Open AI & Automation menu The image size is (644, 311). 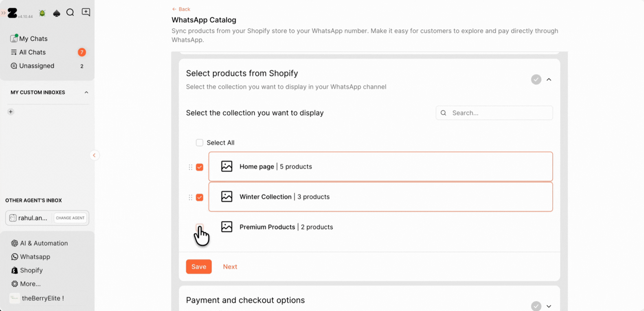pyautogui.click(x=44, y=243)
